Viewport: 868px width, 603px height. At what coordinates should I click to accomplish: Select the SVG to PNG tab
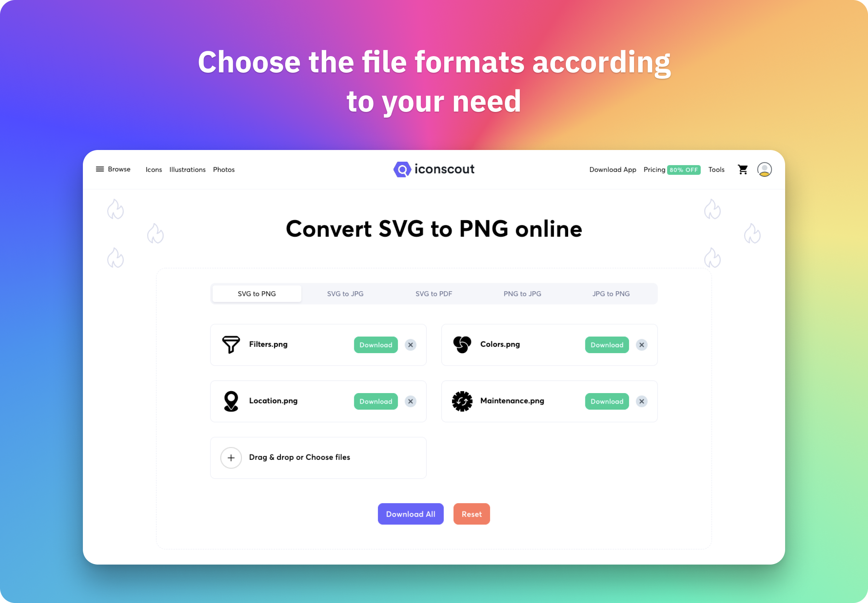257,293
